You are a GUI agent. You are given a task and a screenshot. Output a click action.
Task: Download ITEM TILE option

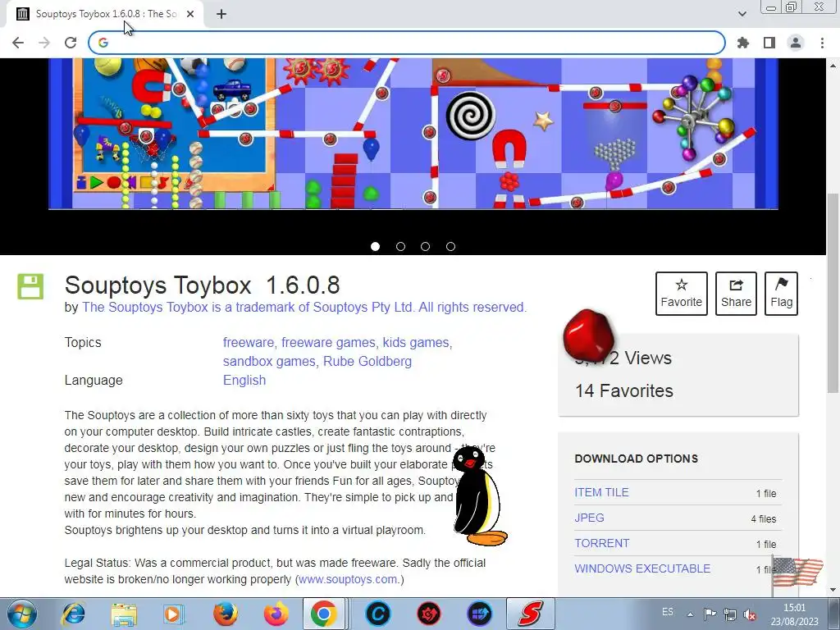(x=601, y=492)
